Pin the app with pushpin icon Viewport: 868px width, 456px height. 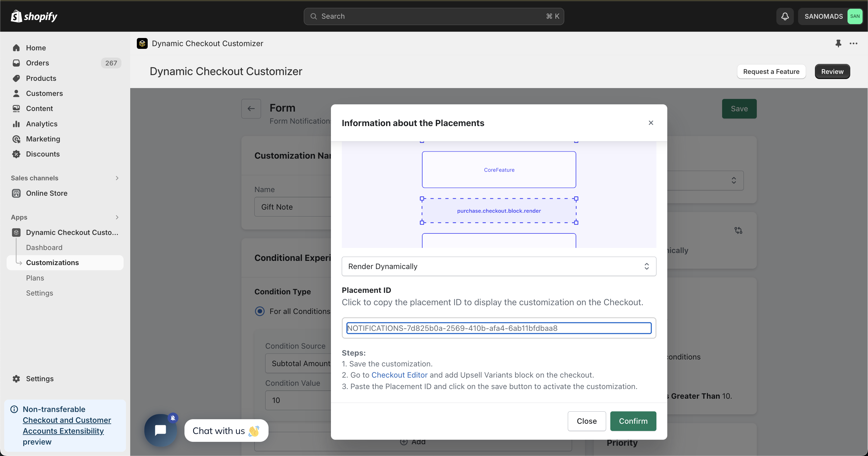838,43
